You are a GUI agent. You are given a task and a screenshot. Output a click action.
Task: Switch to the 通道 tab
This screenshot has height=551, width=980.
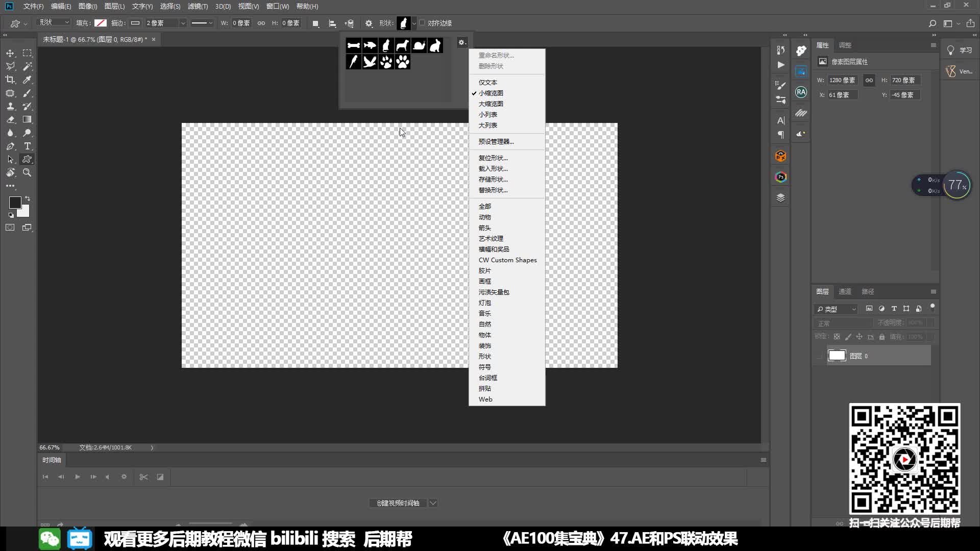(x=845, y=291)
